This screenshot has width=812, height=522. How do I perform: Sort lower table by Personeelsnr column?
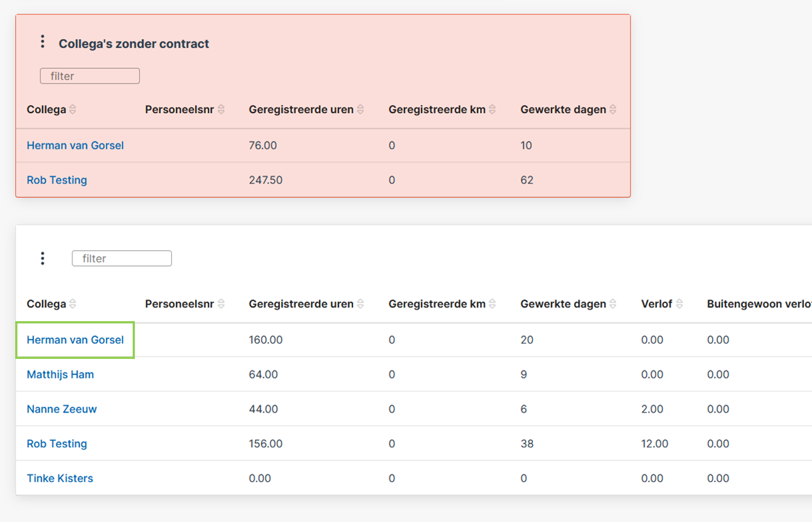coord(221,304)
